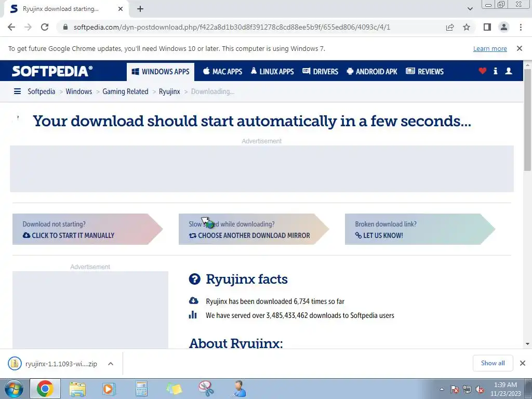Screen dimensions: 532x399
Task: Close the downloads bar
Action: pos(523,363)
